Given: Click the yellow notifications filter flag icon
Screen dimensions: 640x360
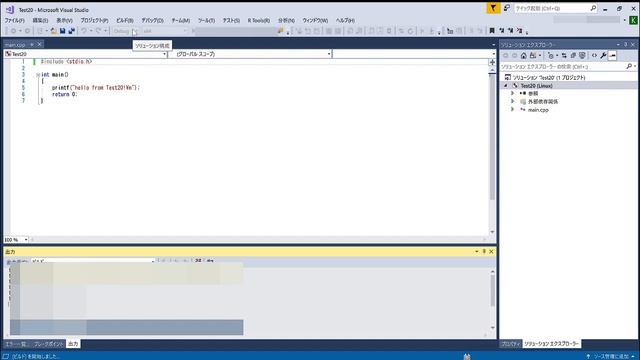Looking at the screenshot, I should click(x=493, y=8).
